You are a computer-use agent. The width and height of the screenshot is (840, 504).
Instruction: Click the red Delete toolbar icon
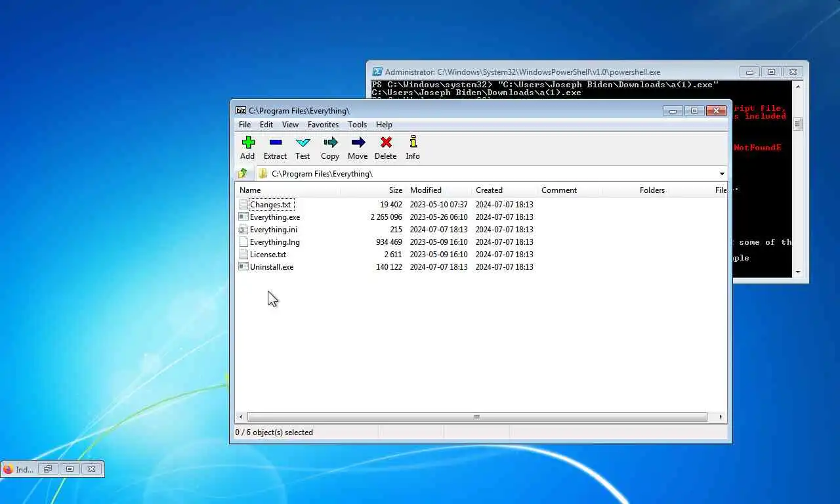click(386, 142)
